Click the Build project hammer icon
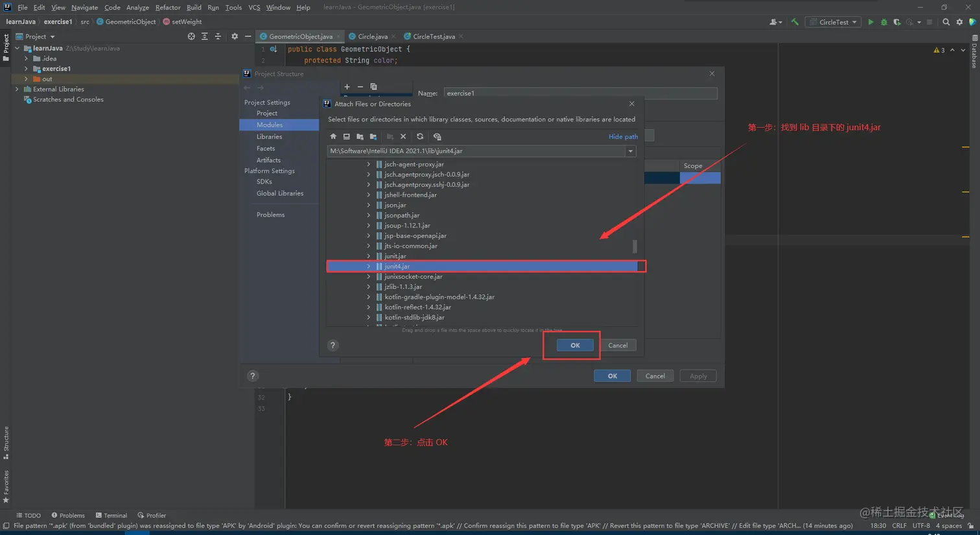Viewport: 980px width, 535px height. tap(795, 22)
